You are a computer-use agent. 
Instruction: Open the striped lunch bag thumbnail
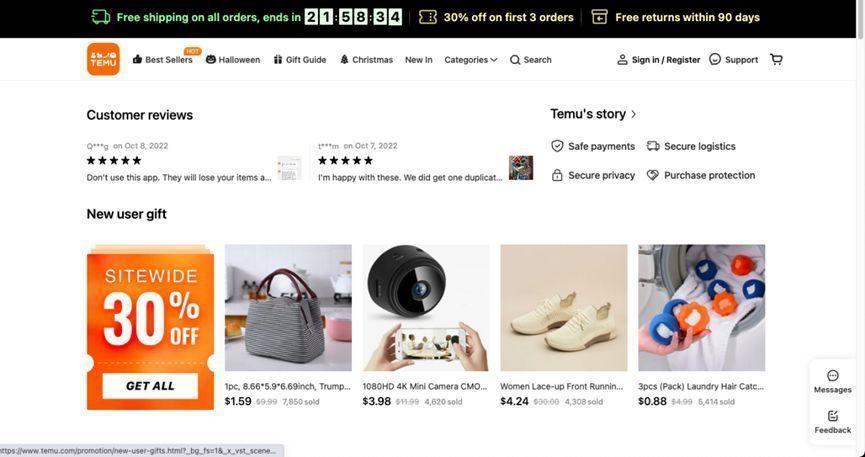click(288, 308)
